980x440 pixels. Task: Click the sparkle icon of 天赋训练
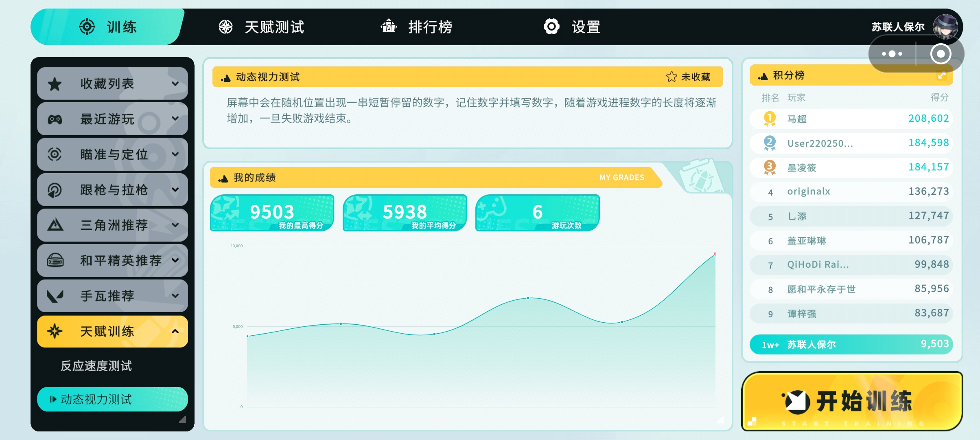[55, 331]
